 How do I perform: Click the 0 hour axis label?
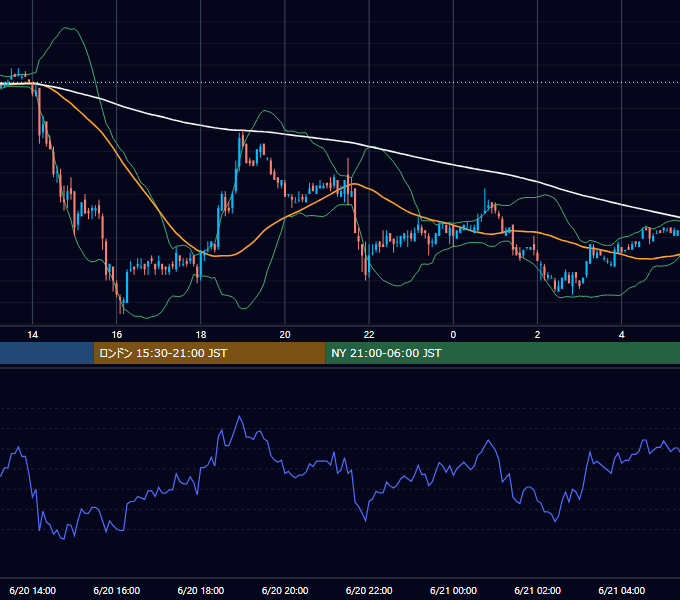(x=453, y=335)
